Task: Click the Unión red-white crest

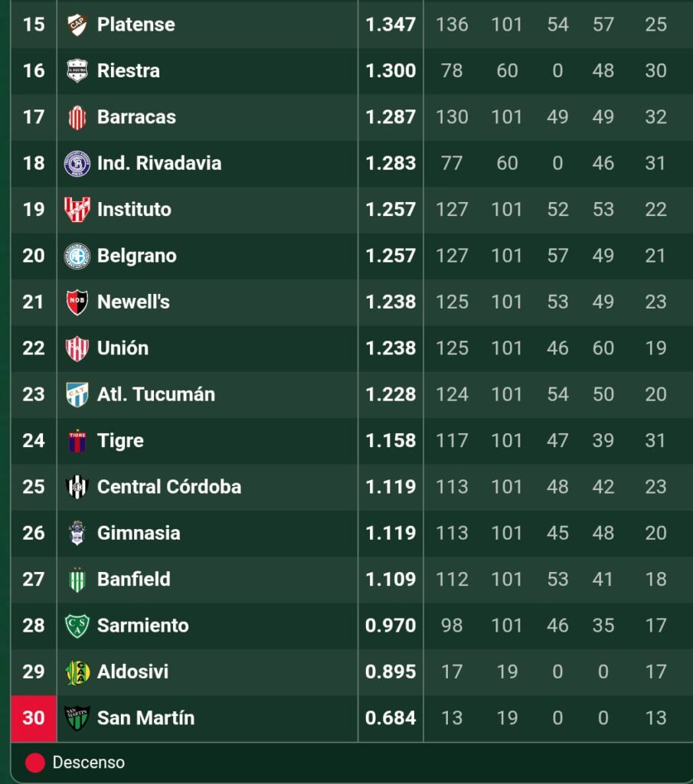Action: click(x=77, y=348)
